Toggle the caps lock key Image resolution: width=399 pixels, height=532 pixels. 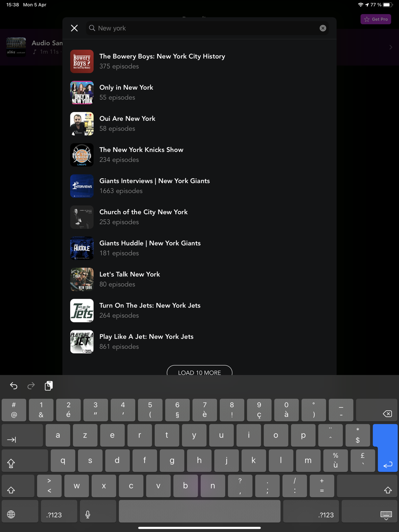click(25, 461)
